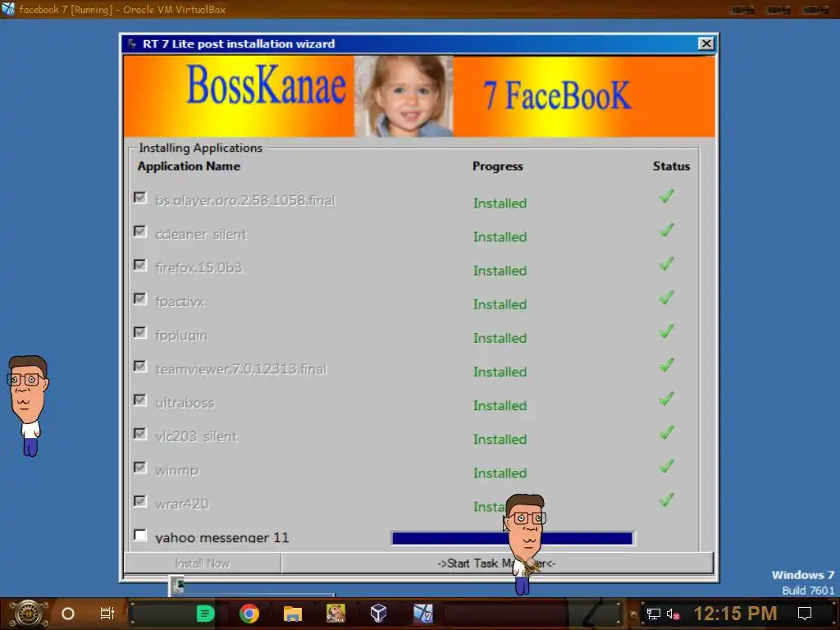Open the steampunk Start button
Viewport: 840px width, 630px height.
click(28, 614)
